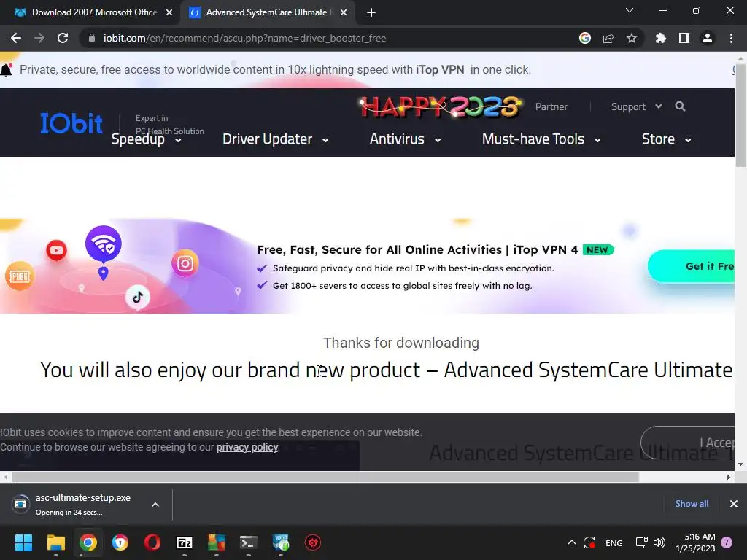Open the IObit site search
747x560 pixels.
point(680,106)
